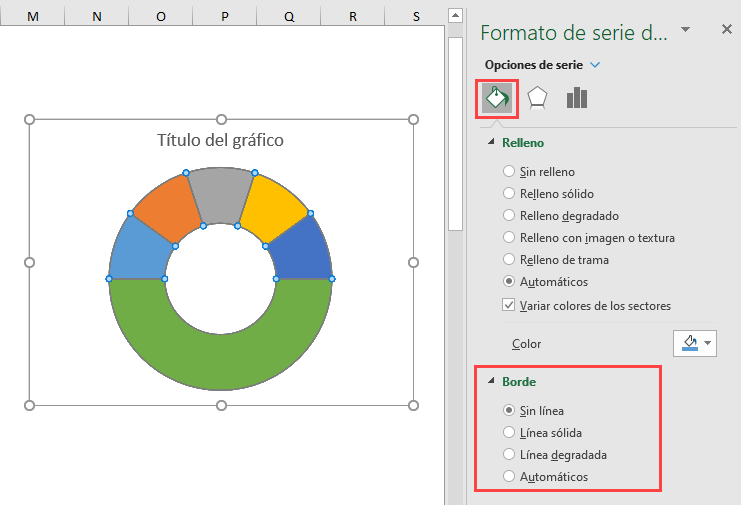Click the chart's top-right resize handle

413,120
